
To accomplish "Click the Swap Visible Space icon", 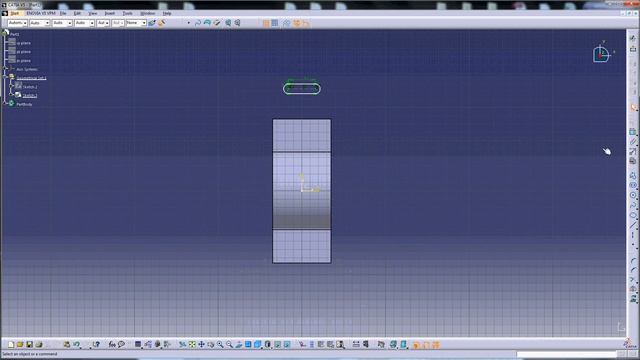I will coord(287,345).
